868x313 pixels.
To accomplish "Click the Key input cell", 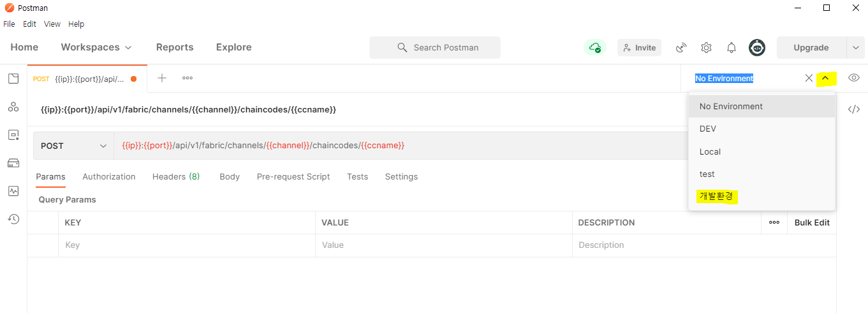I will pyautogui.click(x=186, y=245).
